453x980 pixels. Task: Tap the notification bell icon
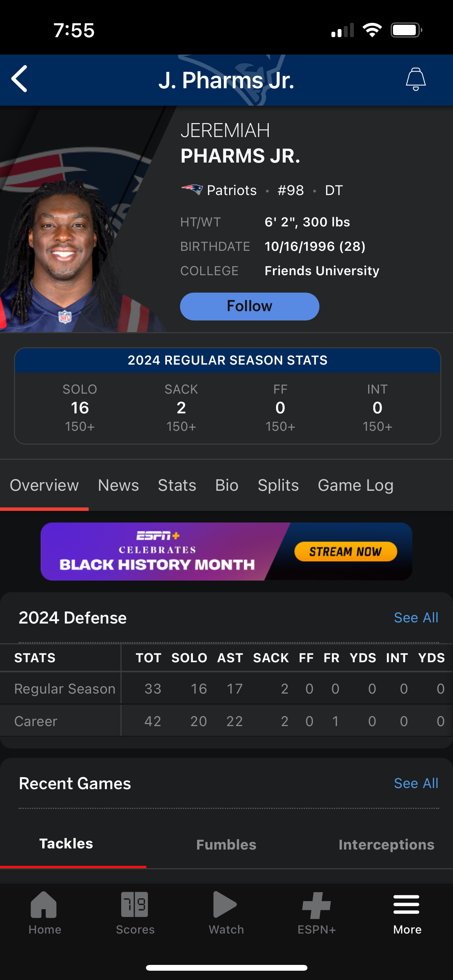[415, 79]
